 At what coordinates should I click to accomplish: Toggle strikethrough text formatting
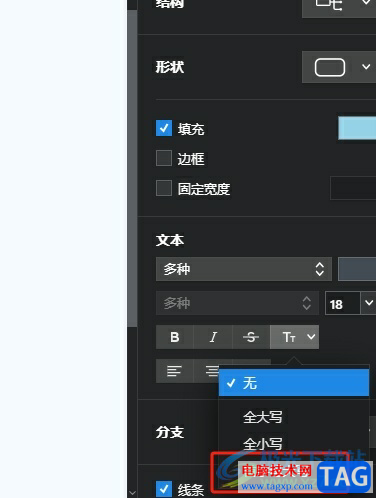251,337
